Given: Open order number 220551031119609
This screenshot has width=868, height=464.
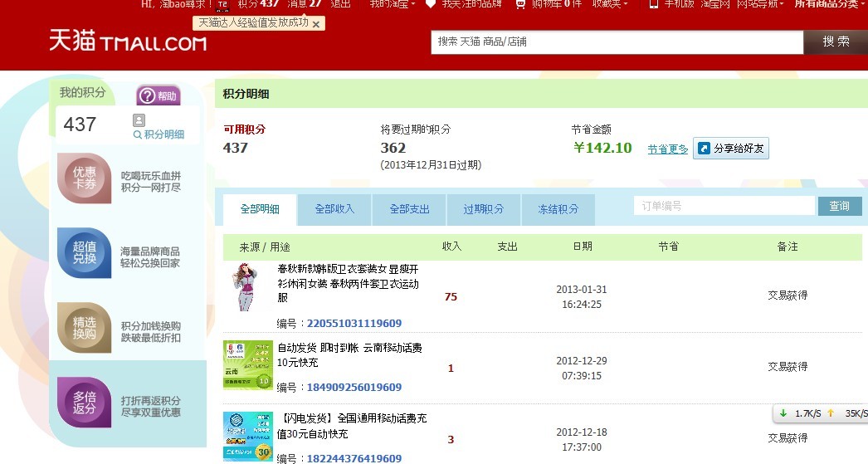Looking at the screenshot, I should (354, 324).
